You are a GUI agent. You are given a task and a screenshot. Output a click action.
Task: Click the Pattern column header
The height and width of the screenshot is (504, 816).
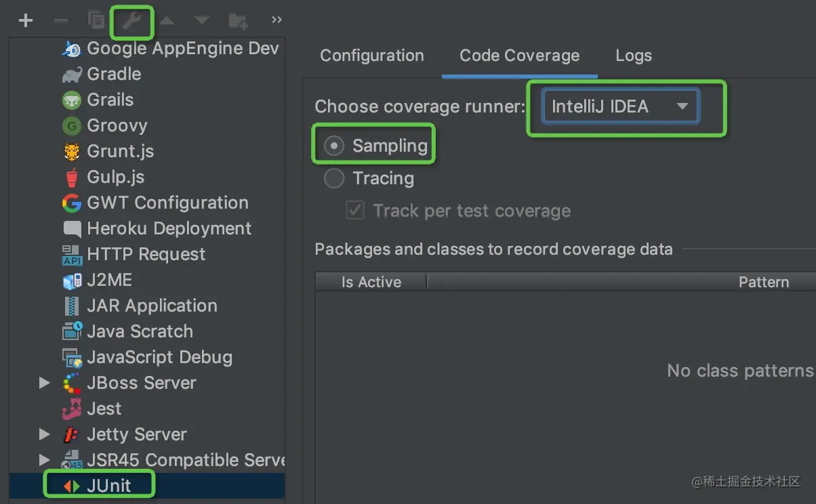(763, 282)
